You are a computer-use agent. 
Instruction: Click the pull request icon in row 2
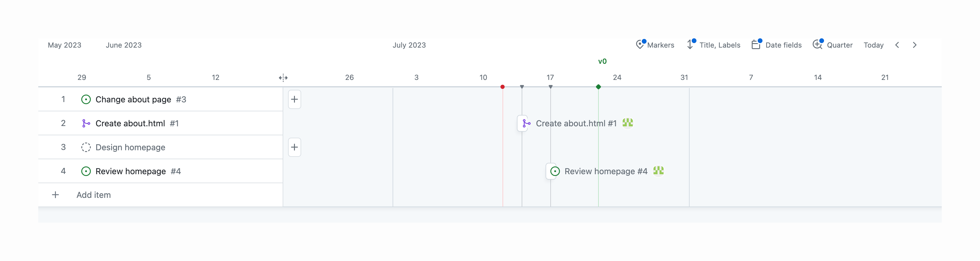tap(86, 123)
